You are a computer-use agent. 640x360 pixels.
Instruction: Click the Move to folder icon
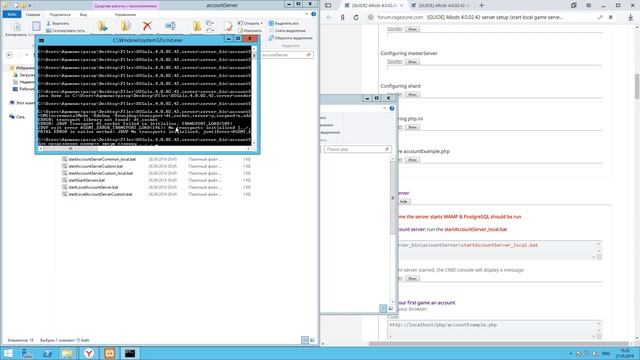click(x=102, y=26)
